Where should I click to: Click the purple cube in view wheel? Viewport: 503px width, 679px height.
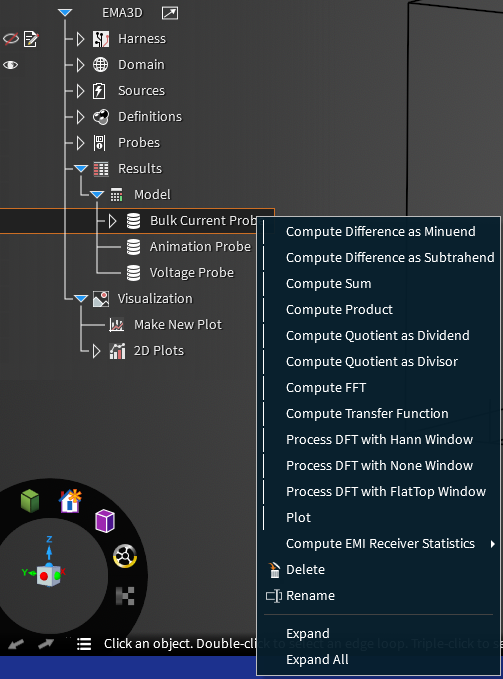point(105,521)
